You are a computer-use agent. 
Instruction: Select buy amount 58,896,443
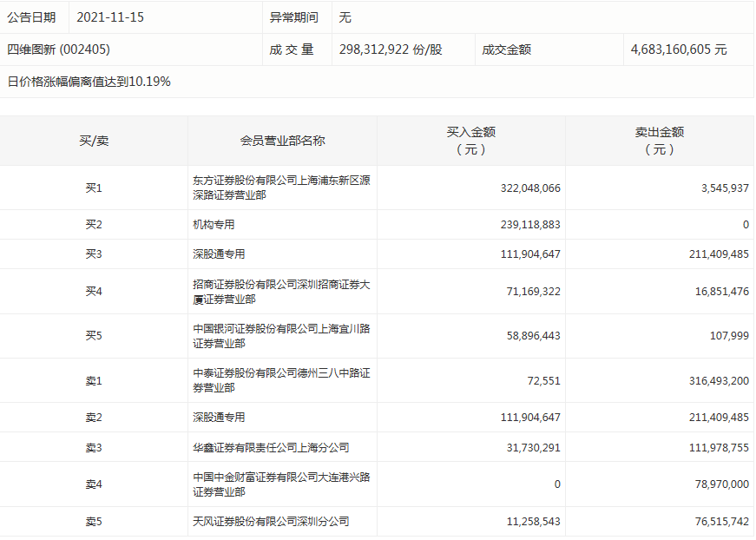pos(533,336)
